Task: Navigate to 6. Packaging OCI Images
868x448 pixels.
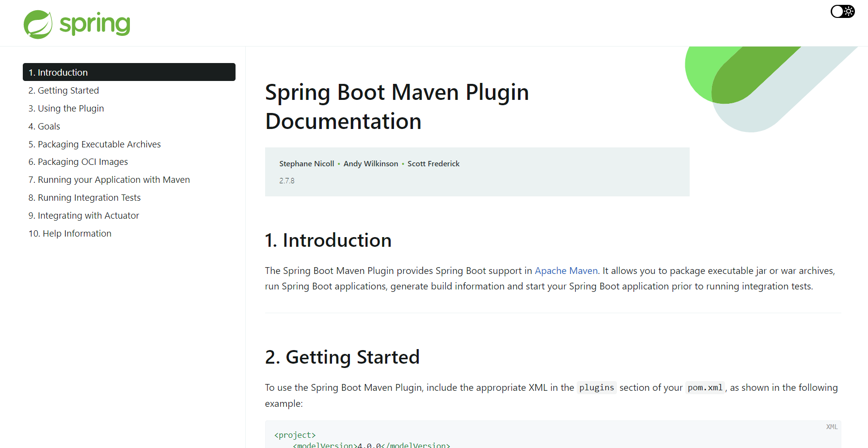Action: [x=78, y=161]
